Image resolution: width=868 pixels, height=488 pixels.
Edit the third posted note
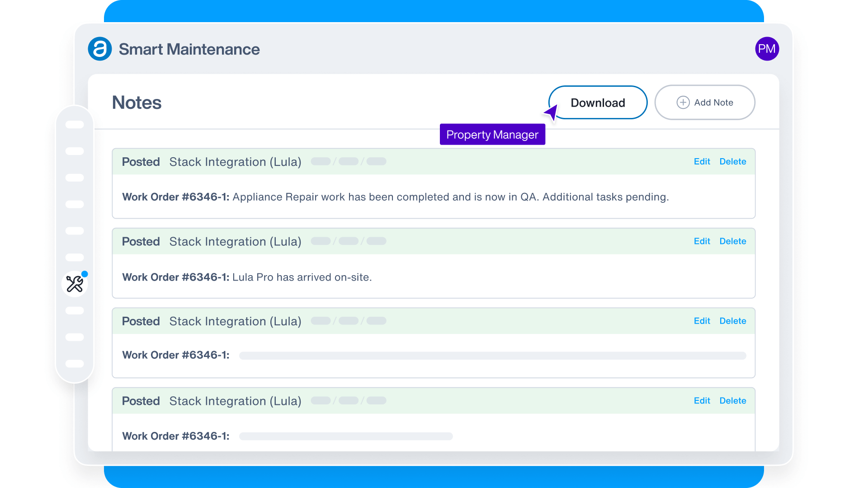702,321
